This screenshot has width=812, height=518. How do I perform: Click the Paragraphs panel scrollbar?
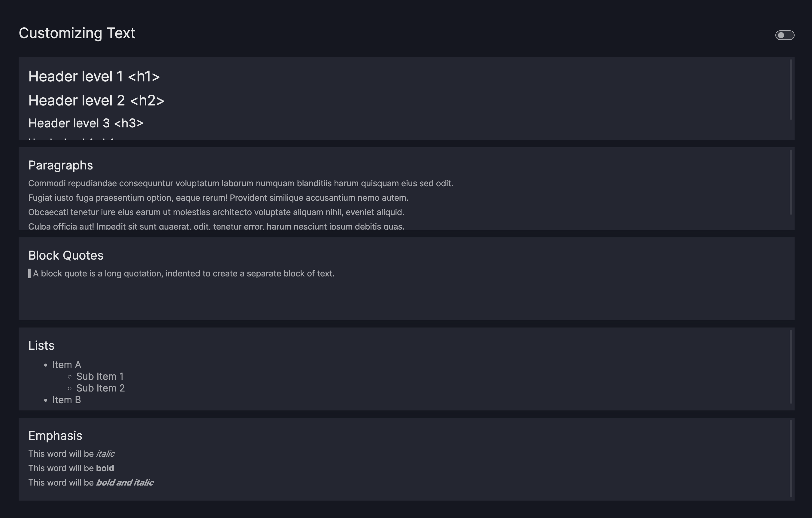[x=790, y=182]
